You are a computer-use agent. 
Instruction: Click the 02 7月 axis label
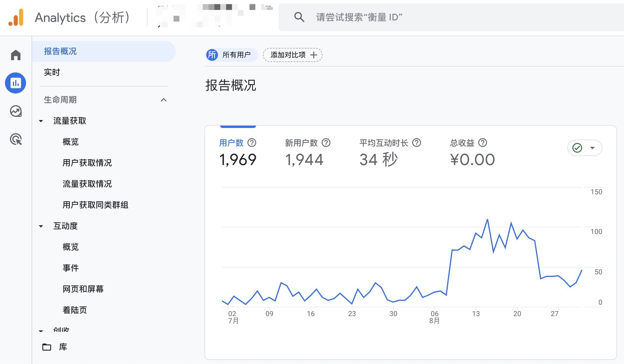(x=233, y=317)
